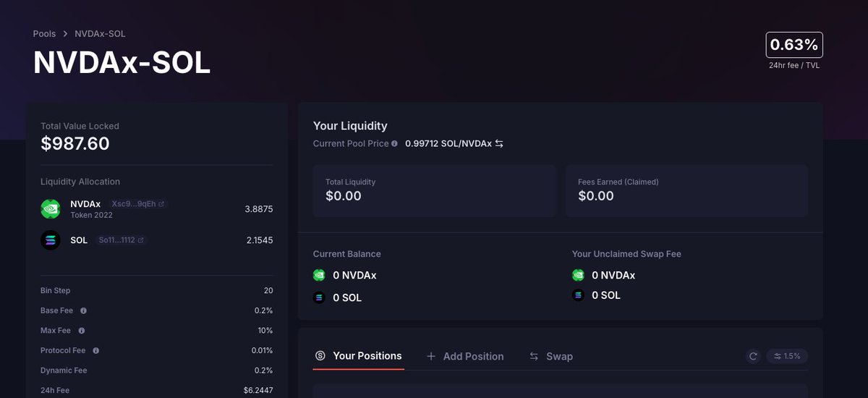Open the 1.5% slippage settings
This screenshot has width=868, height=398.
pos(787,356)
